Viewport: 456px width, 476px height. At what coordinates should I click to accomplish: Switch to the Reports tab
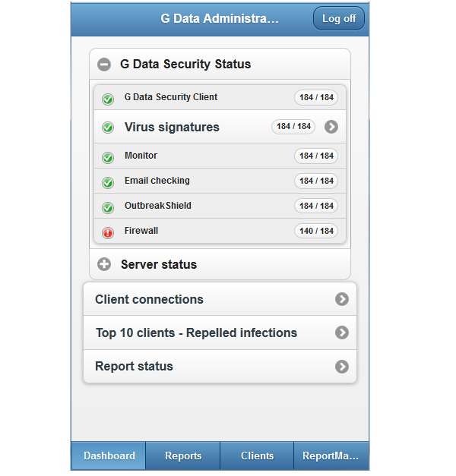click(183, 456)
